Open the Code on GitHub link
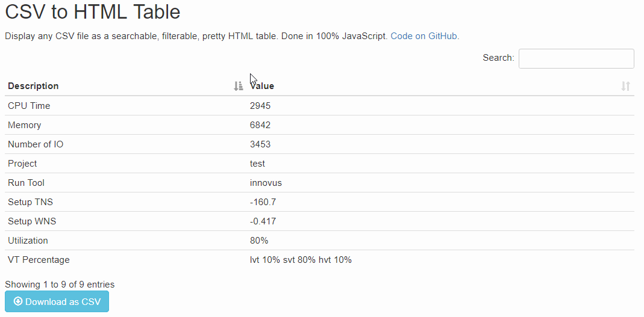The height and width of the screenshot is (317, 644). click(x=424, y=36)
